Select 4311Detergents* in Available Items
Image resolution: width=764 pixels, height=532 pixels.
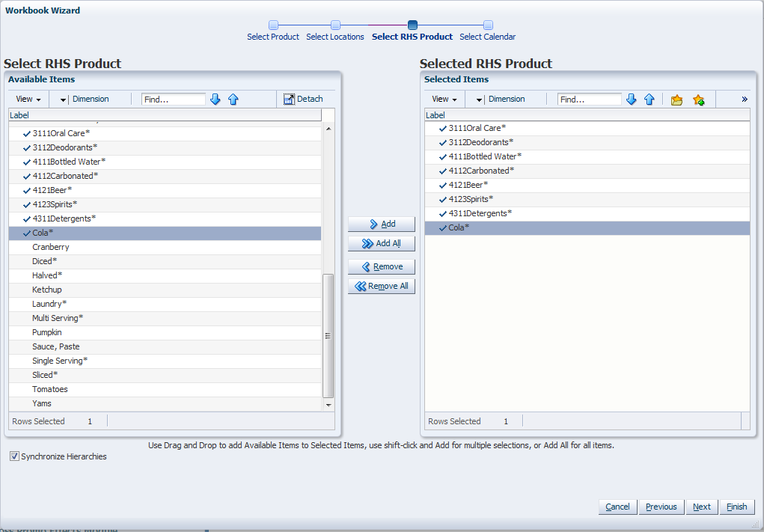[165, 218]
